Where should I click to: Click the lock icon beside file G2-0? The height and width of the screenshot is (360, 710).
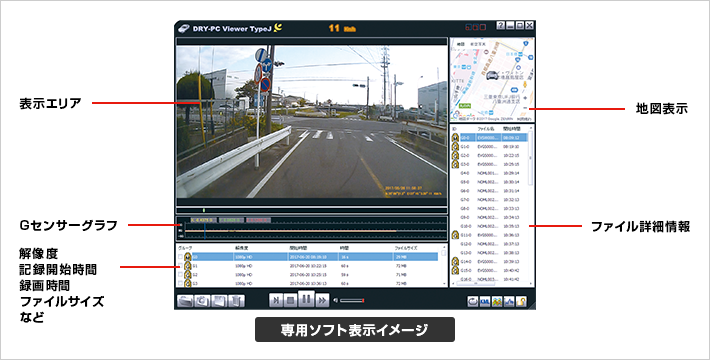pos(455,155)
